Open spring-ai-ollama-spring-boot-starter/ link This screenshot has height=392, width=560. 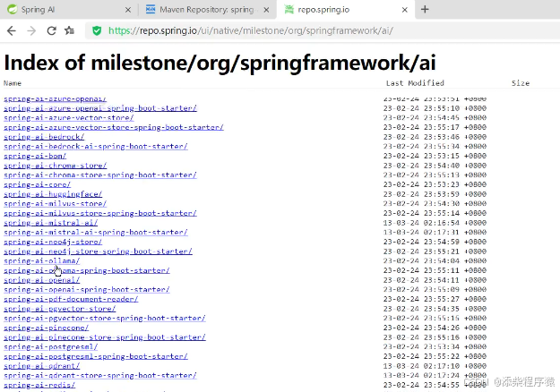86,270
